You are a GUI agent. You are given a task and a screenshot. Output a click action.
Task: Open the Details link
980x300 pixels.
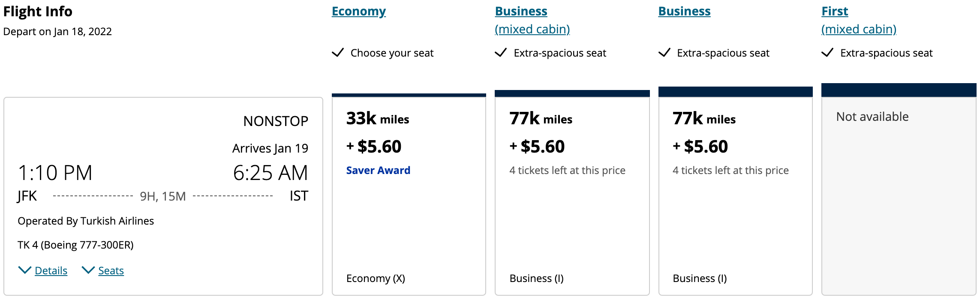[x=51, y=271]
